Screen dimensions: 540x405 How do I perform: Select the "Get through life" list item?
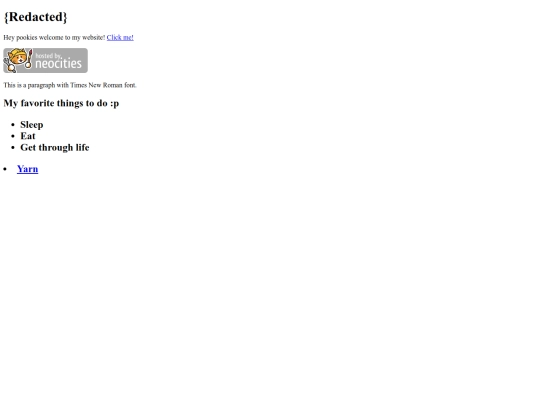click(x=55, y=147)
